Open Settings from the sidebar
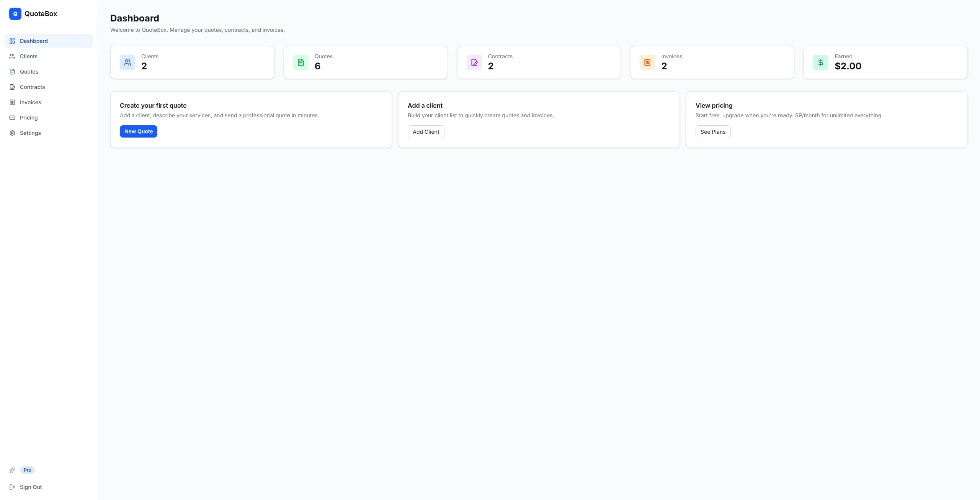This screenshot has height=500, width=980. point(49,133)
